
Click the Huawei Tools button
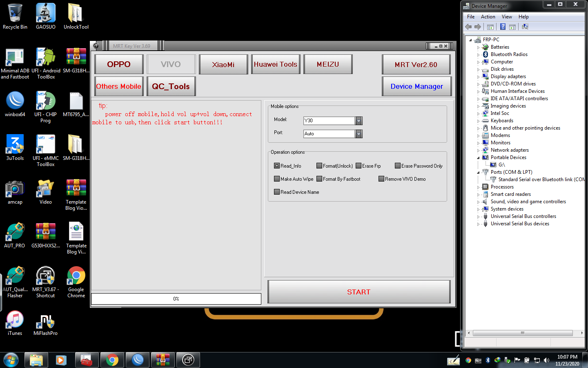(x=276, y=64)
